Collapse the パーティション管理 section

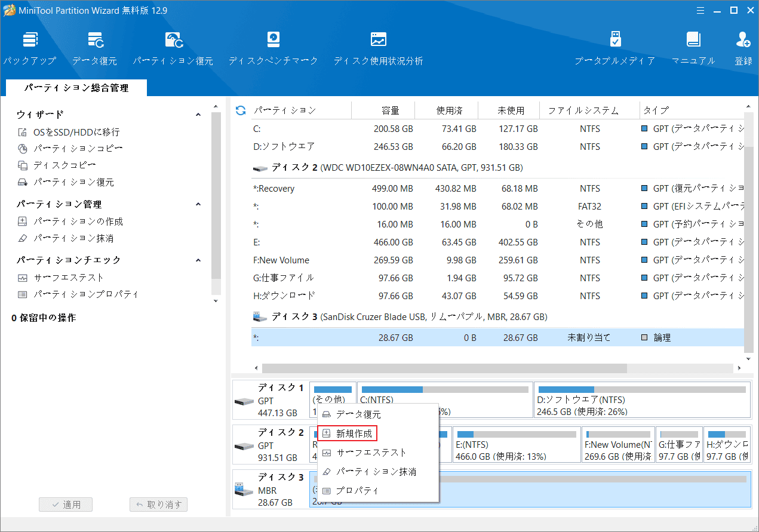coord(199,204)
